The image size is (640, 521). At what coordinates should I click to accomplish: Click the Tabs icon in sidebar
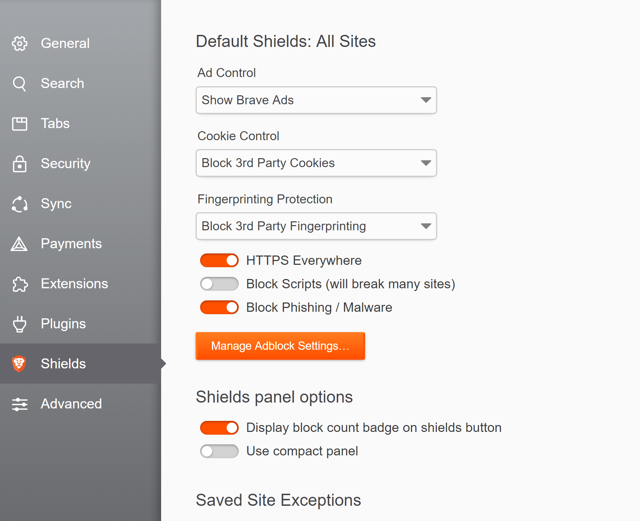pos(19,124)
